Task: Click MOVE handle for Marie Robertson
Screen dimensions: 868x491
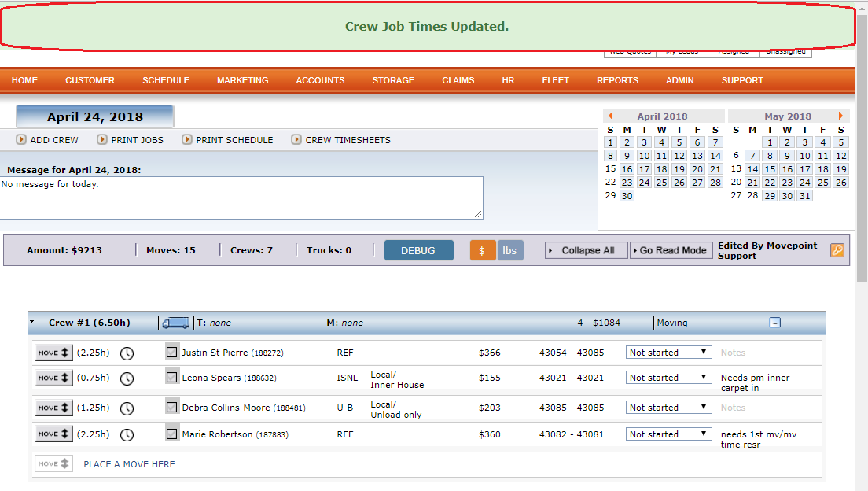Action: [x=53, y=434]
